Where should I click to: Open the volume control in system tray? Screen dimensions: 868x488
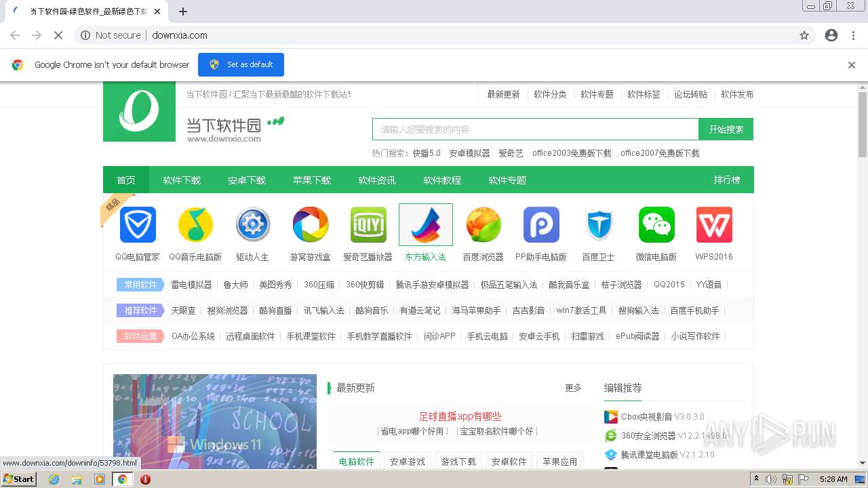click(x=771, y=479)
